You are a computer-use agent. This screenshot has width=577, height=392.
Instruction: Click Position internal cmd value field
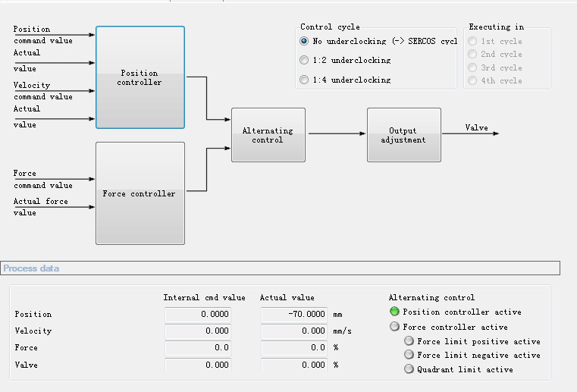point(198,314)
